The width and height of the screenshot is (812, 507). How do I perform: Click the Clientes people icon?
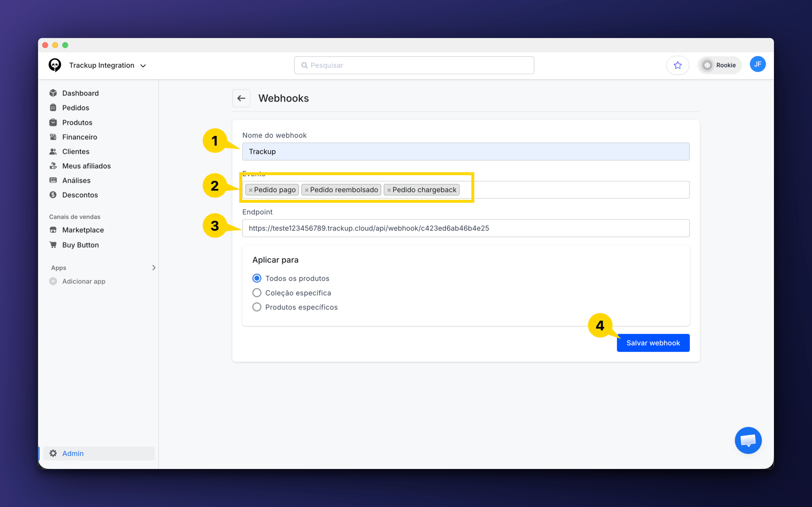point(53,151)
